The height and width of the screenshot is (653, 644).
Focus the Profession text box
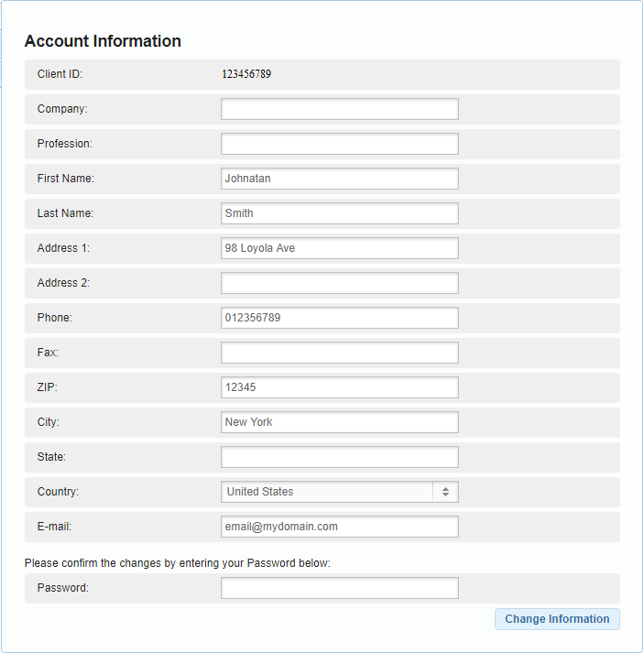coord(339,144)
